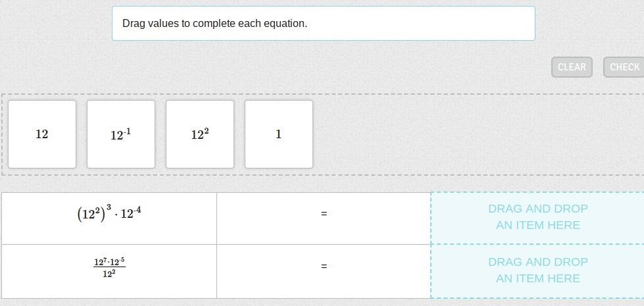Select the 12 squared tile

pyautogui.click(x=200, y=134)
